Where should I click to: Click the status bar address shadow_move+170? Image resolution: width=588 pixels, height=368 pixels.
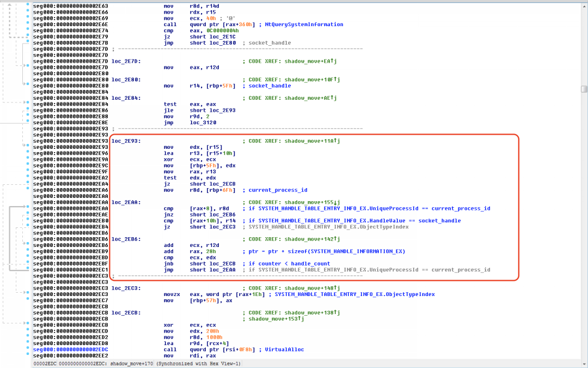click(x=132, y=363)
